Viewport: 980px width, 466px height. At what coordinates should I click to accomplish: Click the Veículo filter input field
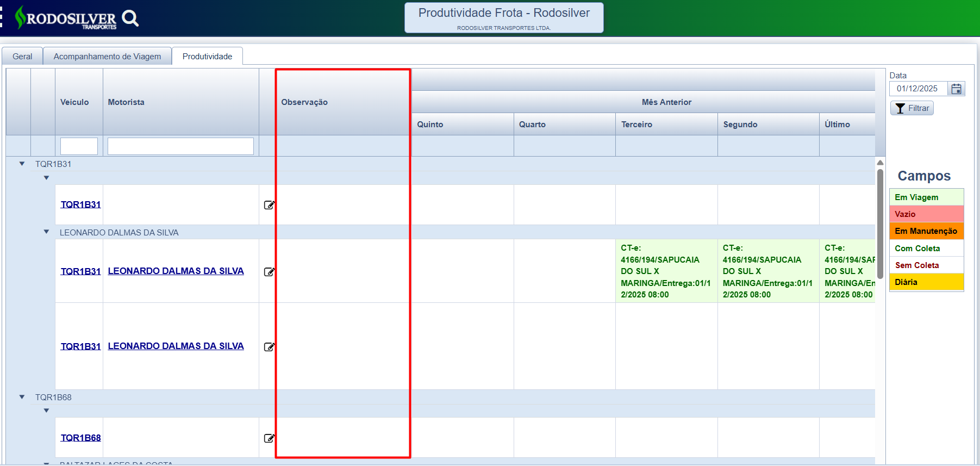(79, 146)
